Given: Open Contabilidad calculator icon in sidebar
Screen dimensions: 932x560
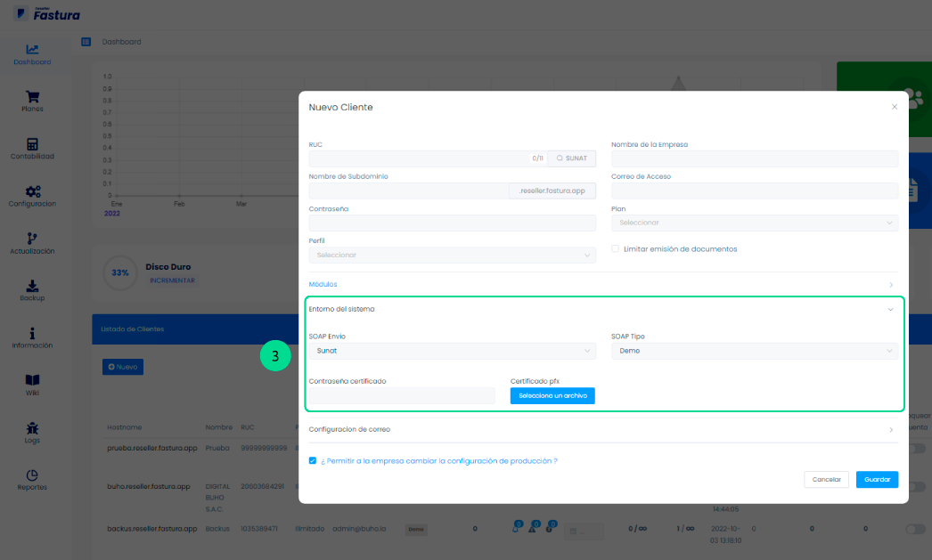Looking at the screenshot, I should (x=32, y=145).
